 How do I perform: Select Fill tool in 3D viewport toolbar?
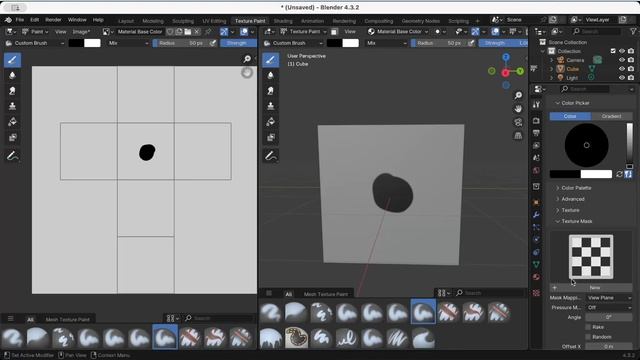pos(270,122)
